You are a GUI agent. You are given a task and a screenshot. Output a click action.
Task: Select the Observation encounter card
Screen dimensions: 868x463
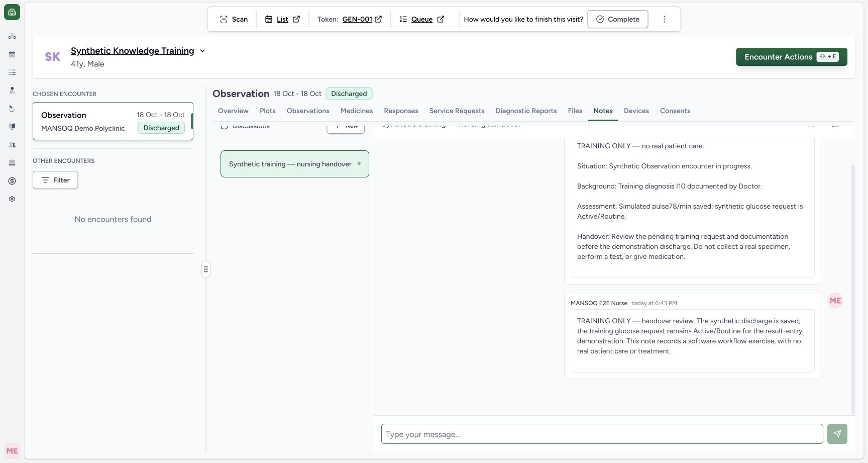click(113, 121)
